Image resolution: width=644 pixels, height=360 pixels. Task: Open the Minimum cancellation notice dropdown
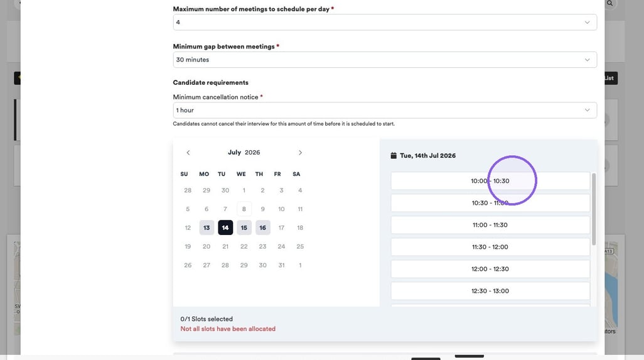pos(385,110)
